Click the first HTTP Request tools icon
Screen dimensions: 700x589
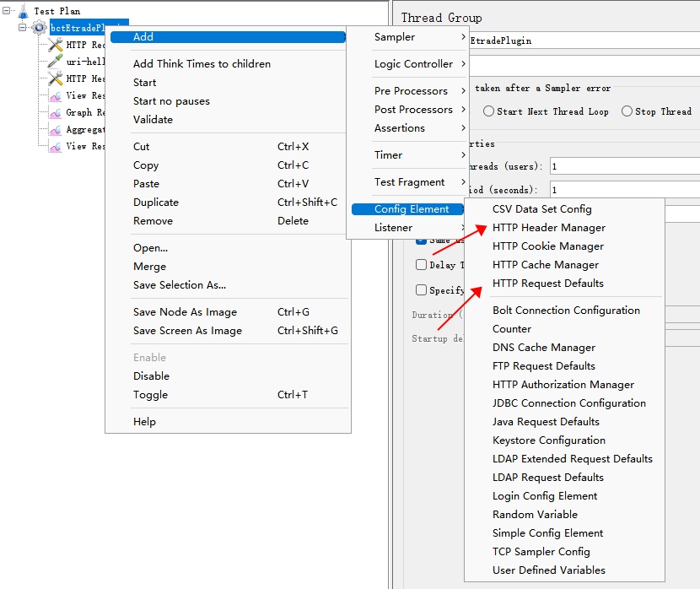(x=56, y=45)
